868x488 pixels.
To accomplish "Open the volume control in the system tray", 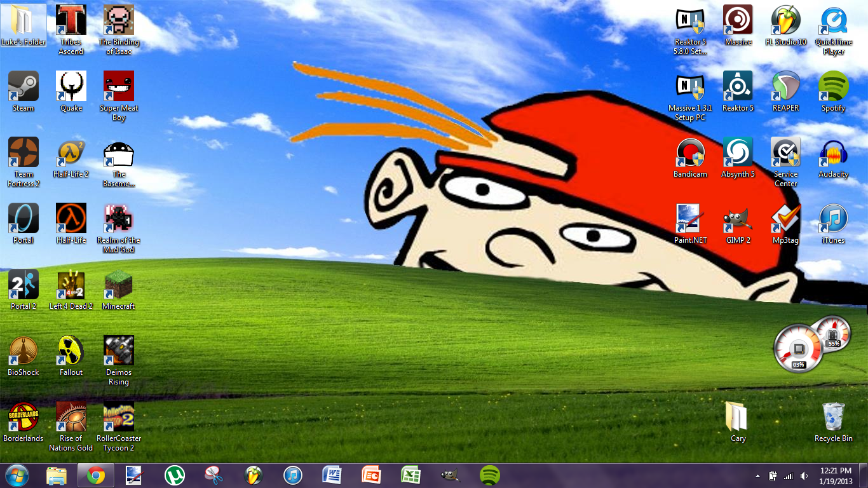I will (x=804, y=476).
